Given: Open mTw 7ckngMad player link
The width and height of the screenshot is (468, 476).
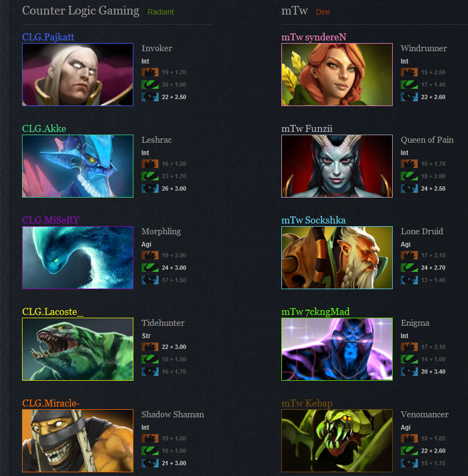Looking at the screenshot, I should (x=315, y=312).
